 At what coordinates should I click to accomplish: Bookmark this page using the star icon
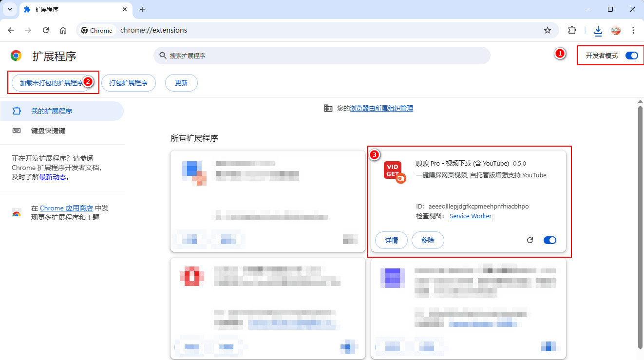coord(547,30)
